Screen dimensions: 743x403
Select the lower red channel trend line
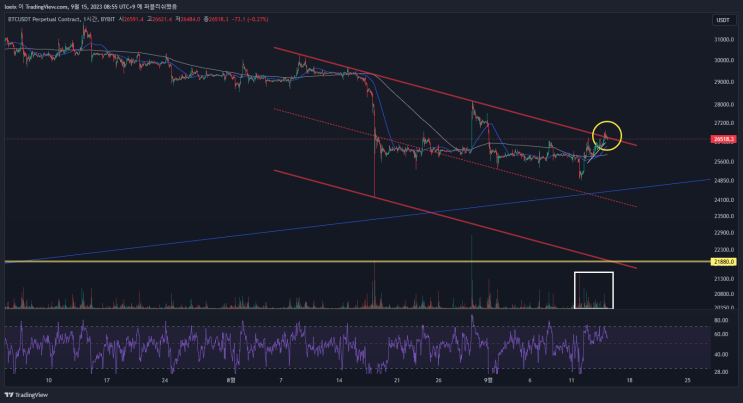[x=455, y=219]
